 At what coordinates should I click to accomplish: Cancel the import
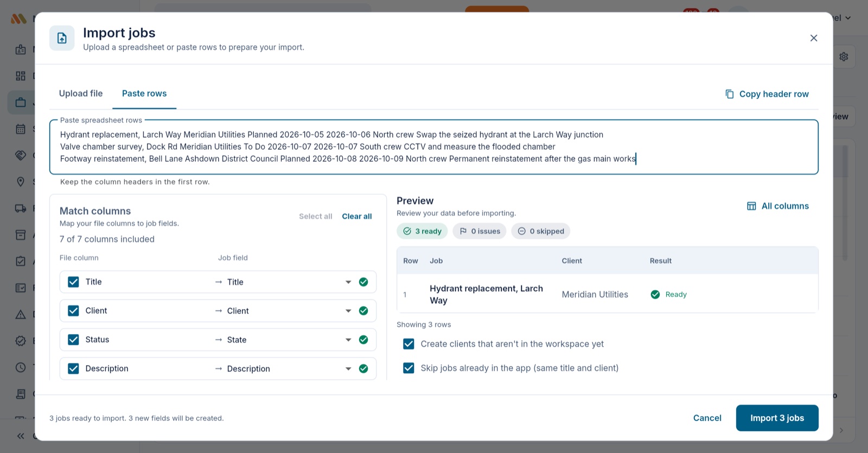[x=707, y=418]
